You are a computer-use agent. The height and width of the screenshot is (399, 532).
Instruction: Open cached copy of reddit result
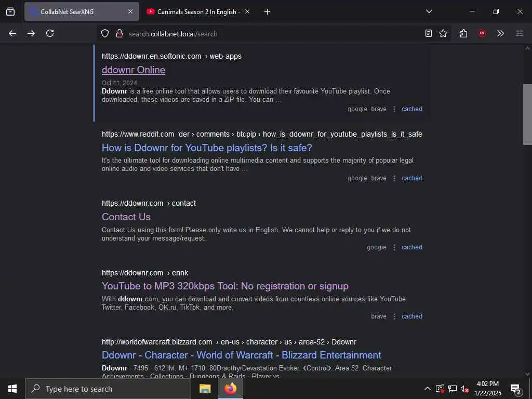coord(412,178)
